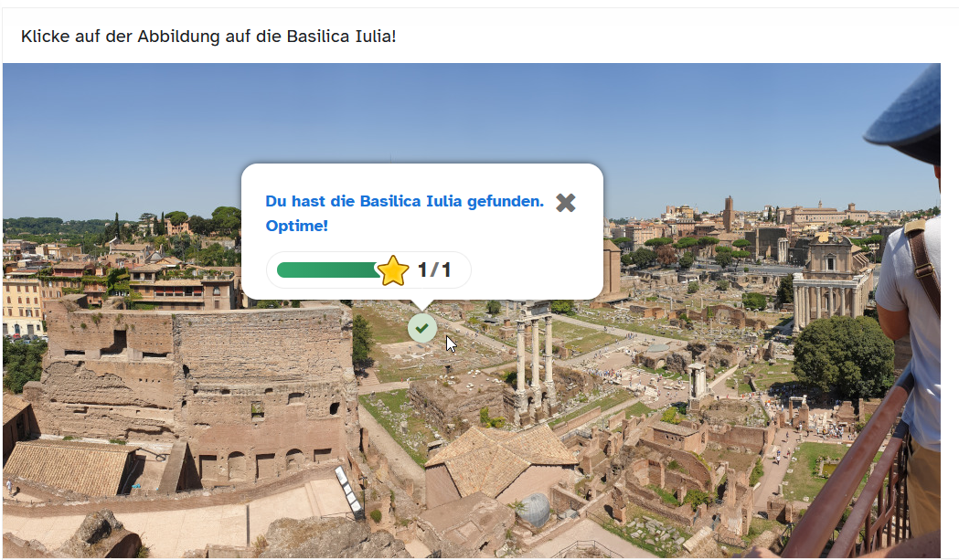Click the green progress bar in popup

pos(327,269)
